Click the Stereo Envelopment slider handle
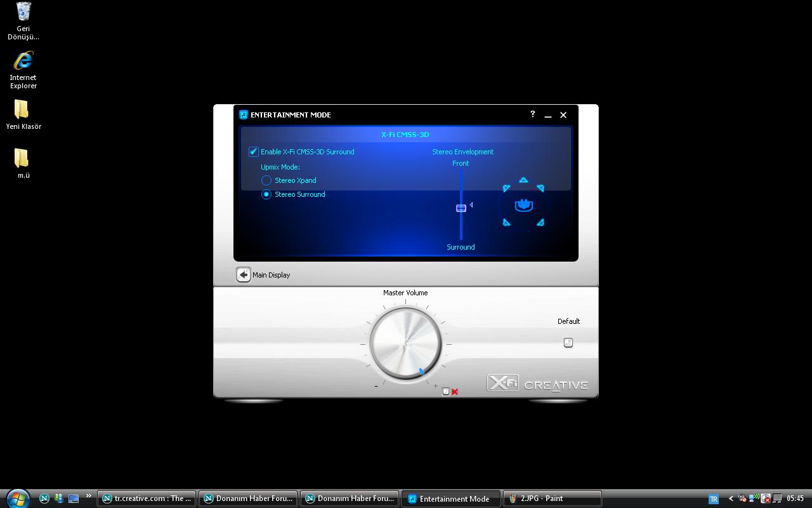The image size is (812, 508). 461,208
